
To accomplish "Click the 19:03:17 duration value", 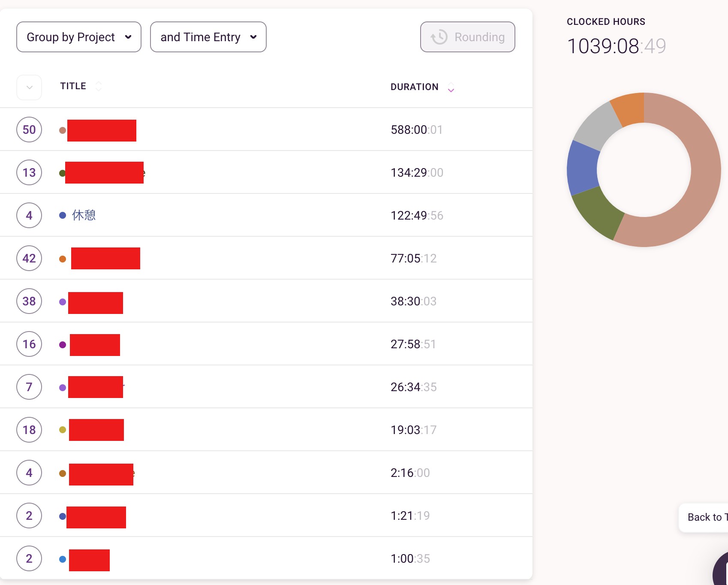I will tap(414, 430).
